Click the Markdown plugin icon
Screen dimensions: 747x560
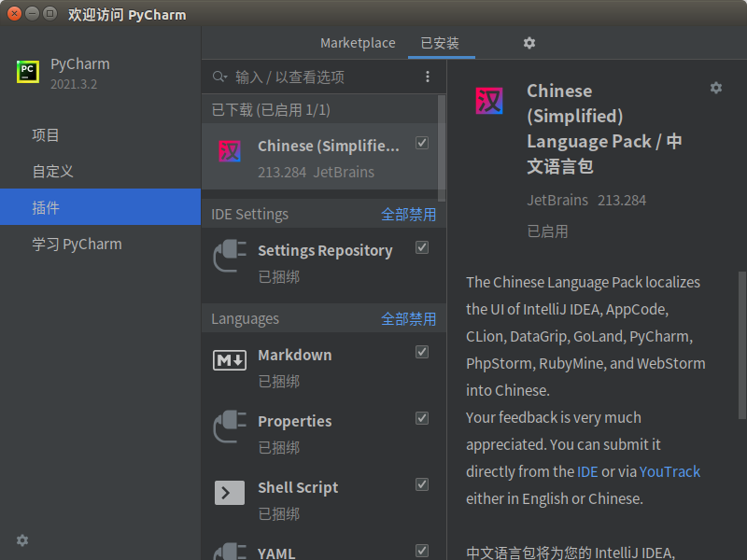[x=230, y=360]
